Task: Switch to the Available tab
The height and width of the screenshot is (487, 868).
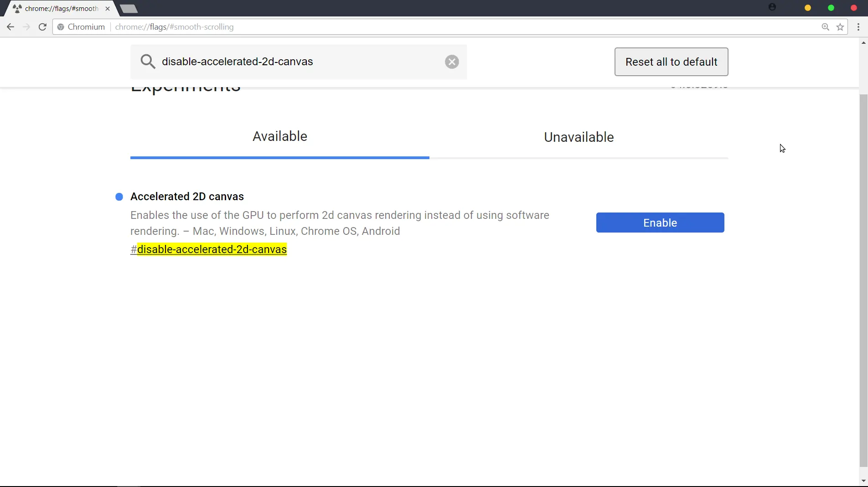Action: (x=280, y=136)
